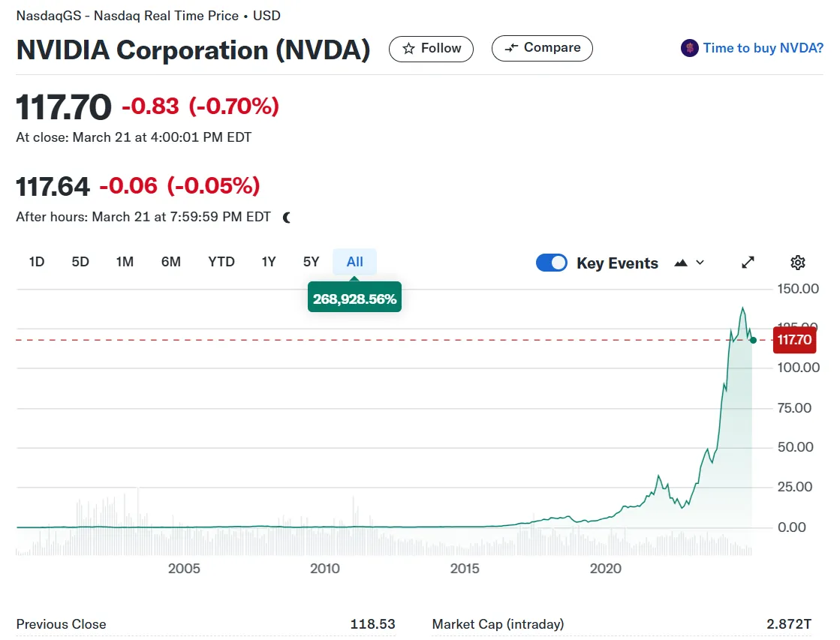Open the Time to buy NVDA? link

click(x=763, y=49)
